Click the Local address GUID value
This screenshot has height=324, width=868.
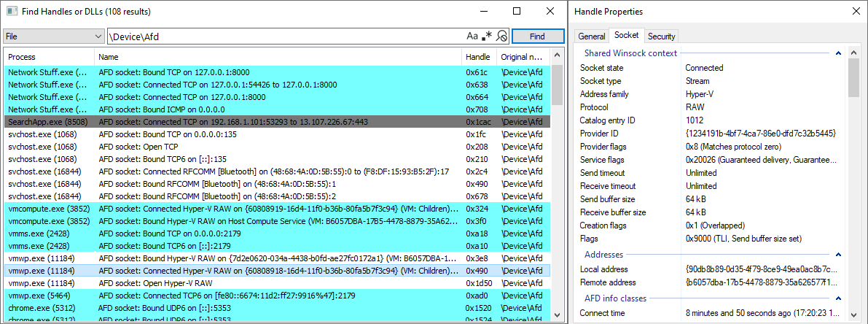coord(761,269)
